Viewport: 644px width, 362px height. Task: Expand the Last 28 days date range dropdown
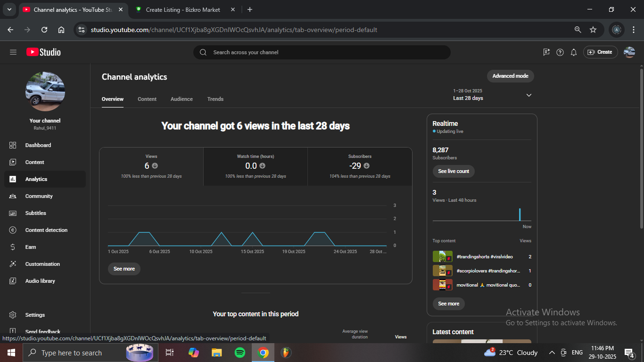528,95
